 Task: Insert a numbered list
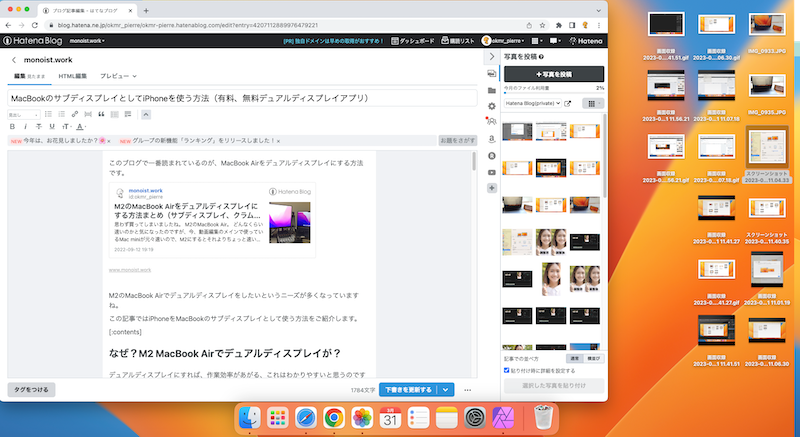tap(61, 114)
